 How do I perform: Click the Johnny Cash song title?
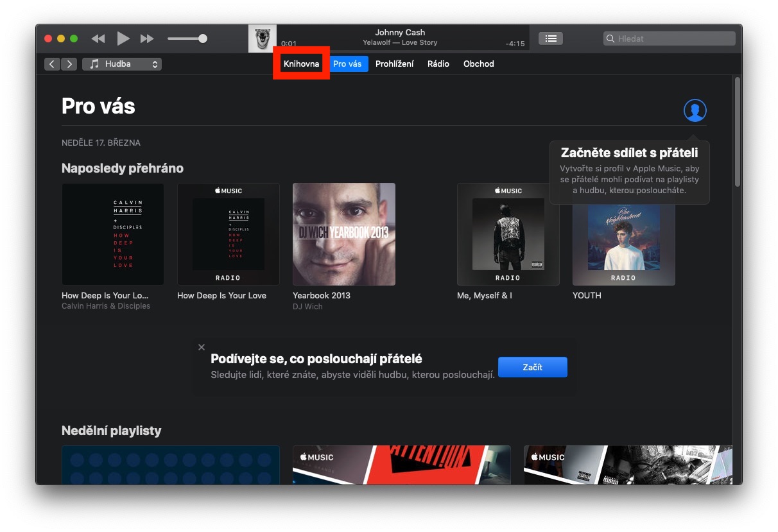pyautogui.click(x=400, y=32)
